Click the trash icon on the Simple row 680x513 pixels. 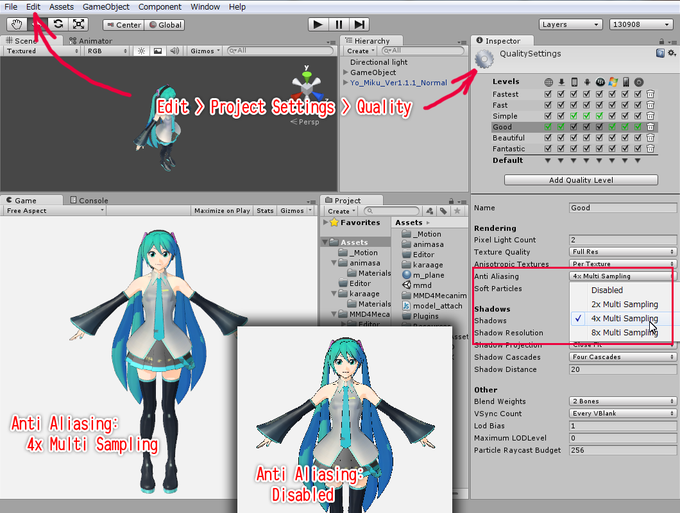tap(651, 115)
